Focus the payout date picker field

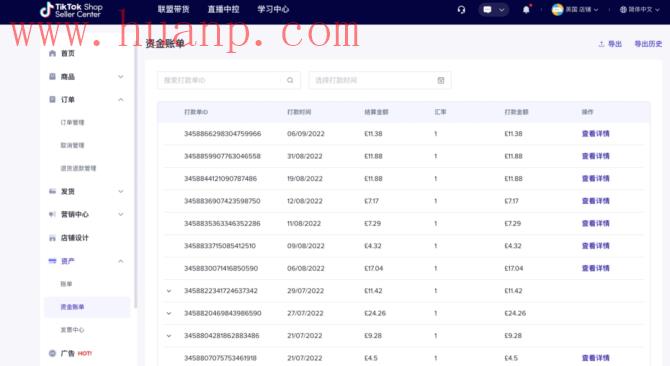pyautogui.click(x=380, y=80)
